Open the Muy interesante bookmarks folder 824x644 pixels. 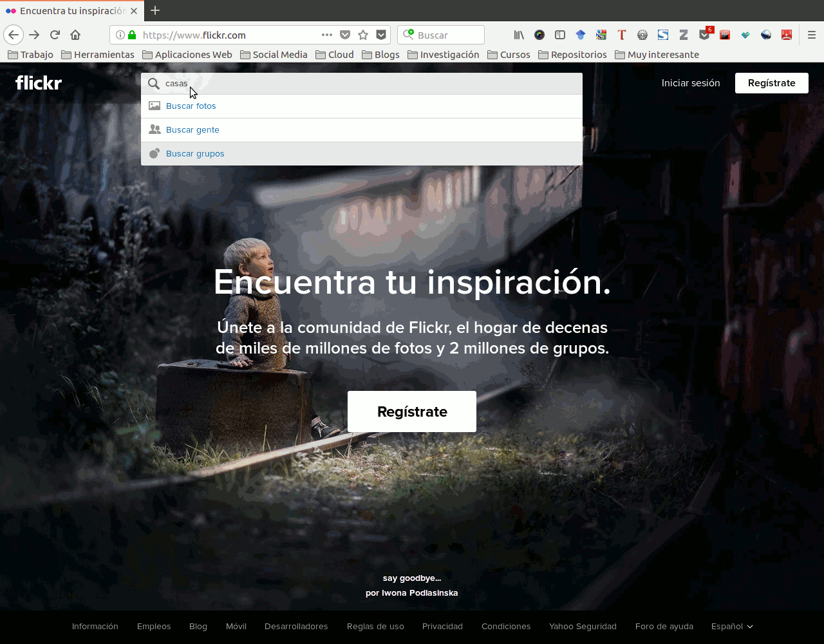(x=657, y=55)
